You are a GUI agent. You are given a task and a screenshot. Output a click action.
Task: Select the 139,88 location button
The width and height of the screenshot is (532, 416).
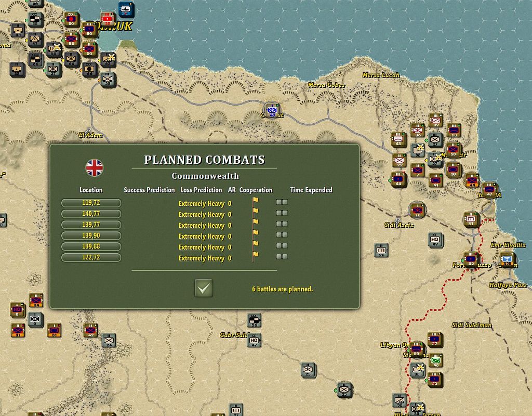click(x=91, y=246)
